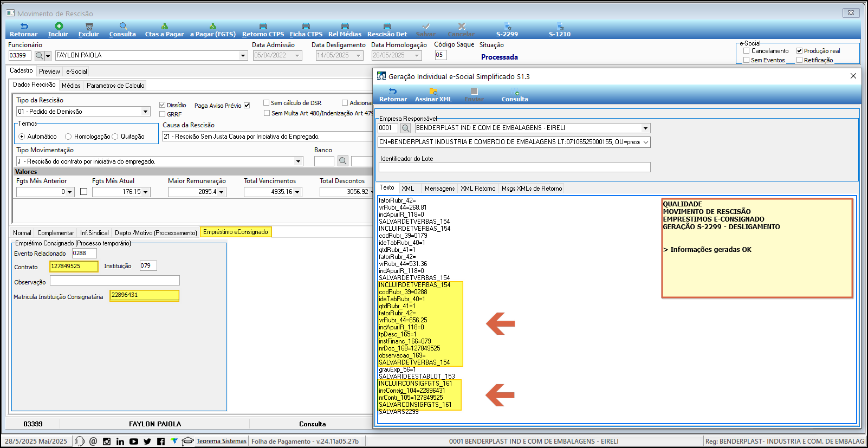
Task: Click Consulta in e-Social dialog
Action: click(x=515, y=95)
